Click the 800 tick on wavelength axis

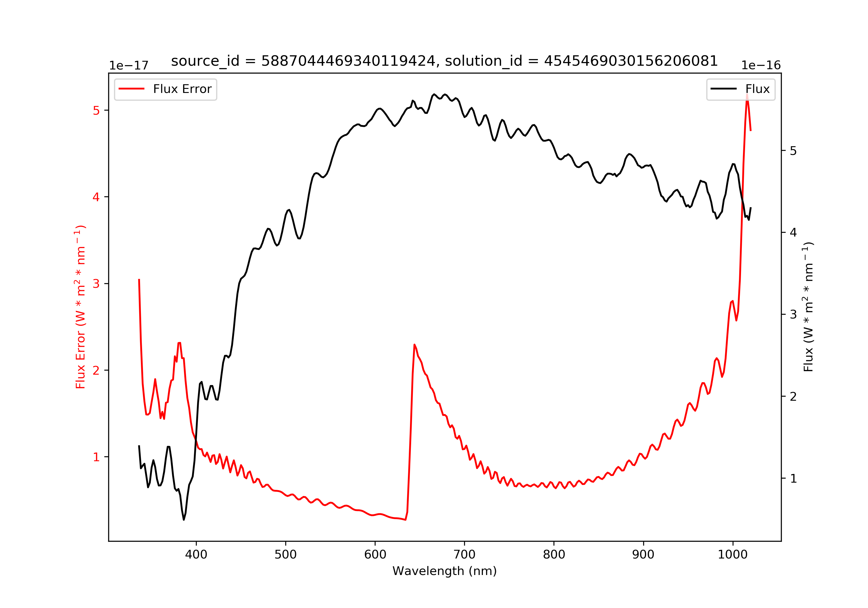coord(554,555)
